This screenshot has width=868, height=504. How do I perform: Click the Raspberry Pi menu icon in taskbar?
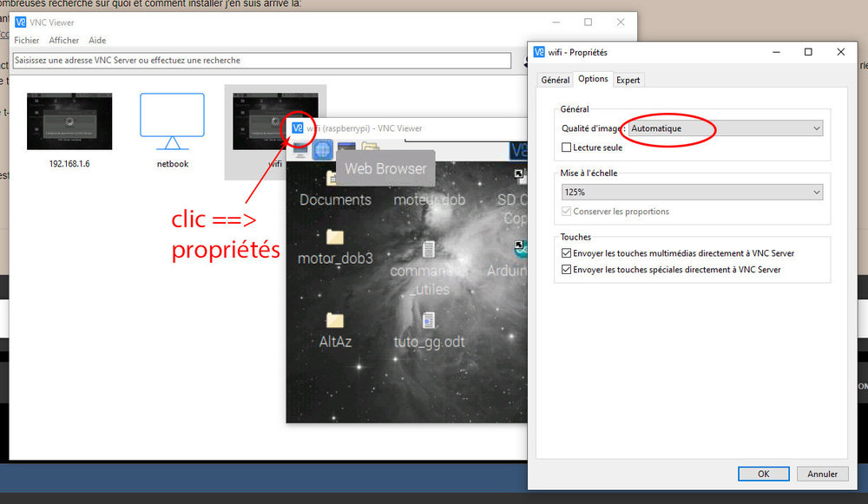(x=300, y=149)
